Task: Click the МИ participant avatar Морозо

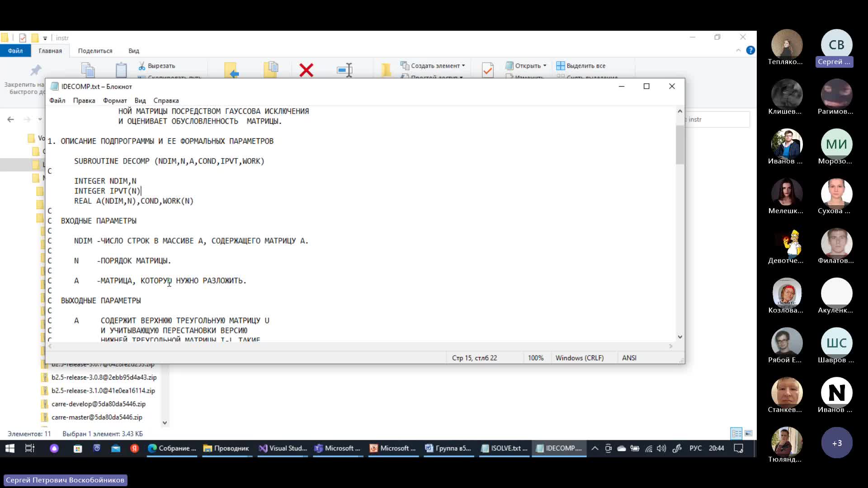Action: click(x=836, y=144)
